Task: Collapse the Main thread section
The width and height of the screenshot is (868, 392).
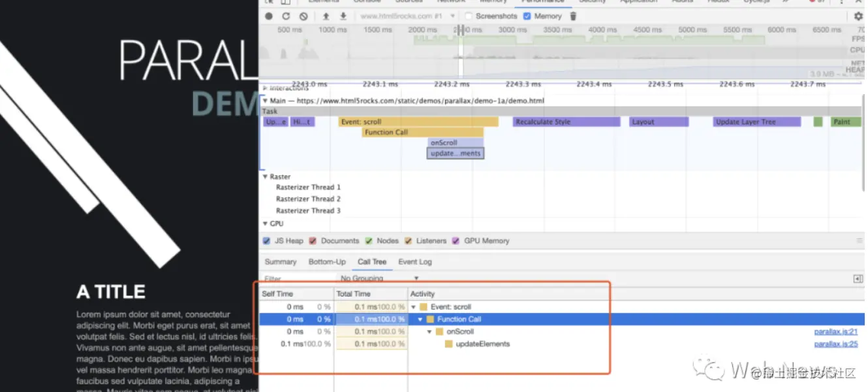Action: pyautogui.click(x=264, y=101)
